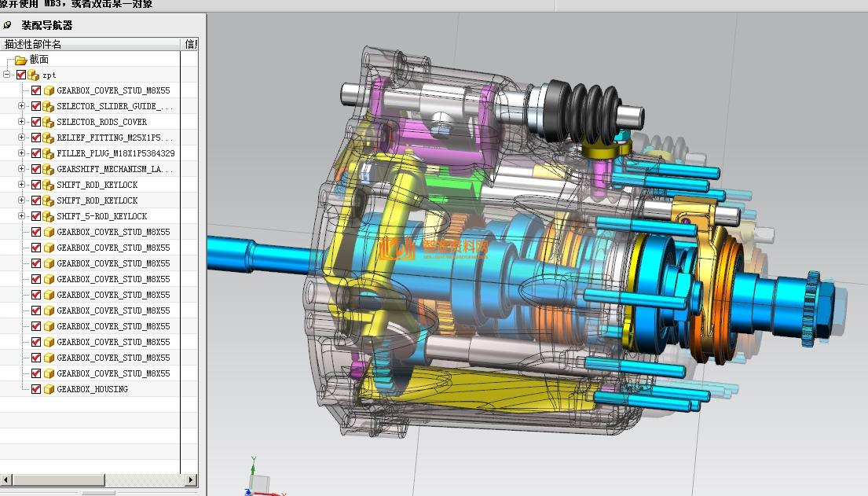Hide GEARBOX_HOUSING via its checkbox
This screenshot has width=868, height=496.
(36, 389)
